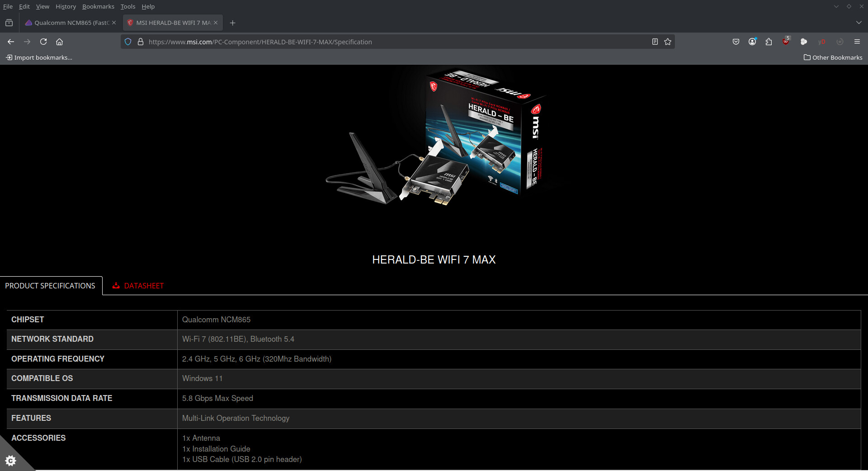Select MSI HERALD-BE WIFI 7 MAX tab

click(173, 23)
